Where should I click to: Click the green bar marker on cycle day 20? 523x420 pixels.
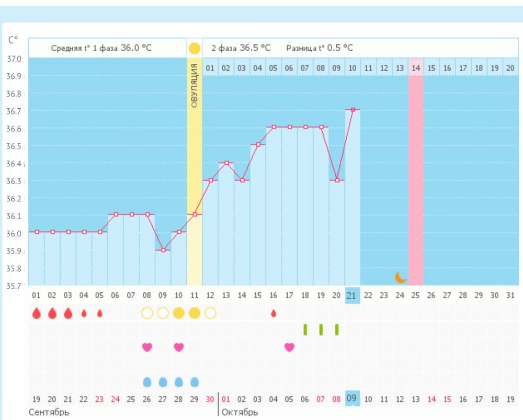coord(337,330)
